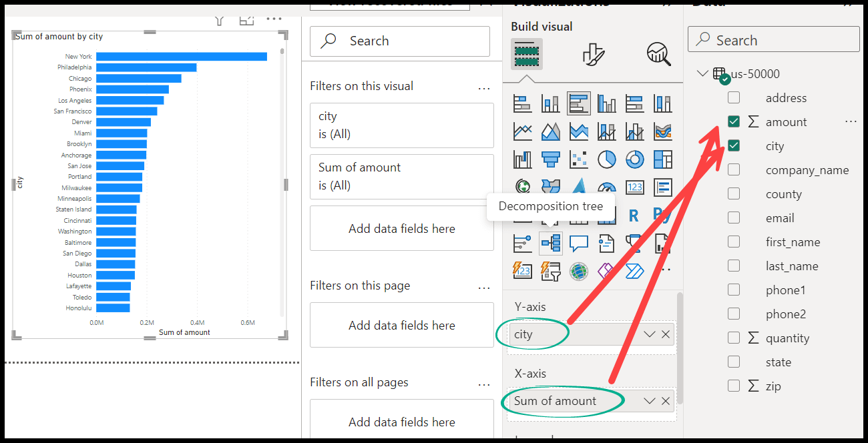Select the Ribbon chart visual
This screenshot has width=868, height=443.
663,131
